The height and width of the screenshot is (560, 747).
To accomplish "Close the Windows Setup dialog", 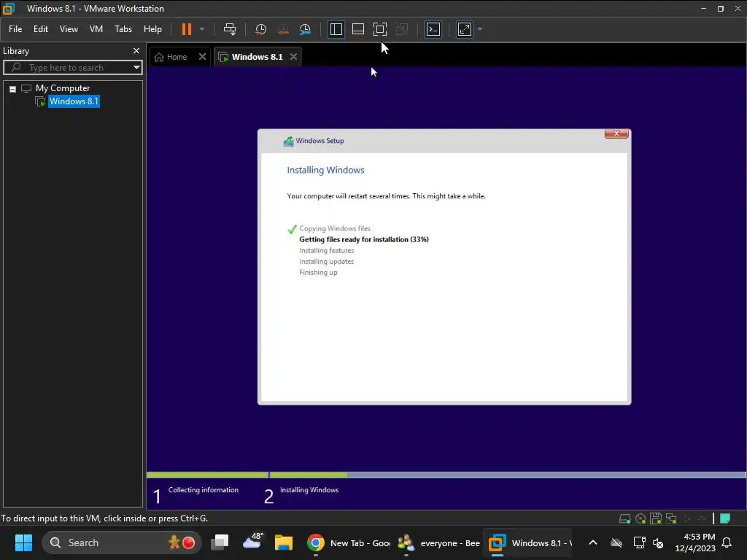I will (x=616, y=133).
